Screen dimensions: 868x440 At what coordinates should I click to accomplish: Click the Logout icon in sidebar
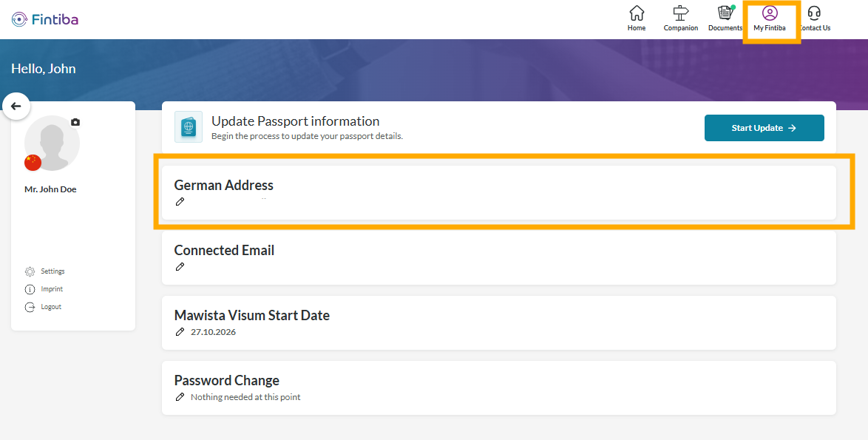click(x=30, y=307)
